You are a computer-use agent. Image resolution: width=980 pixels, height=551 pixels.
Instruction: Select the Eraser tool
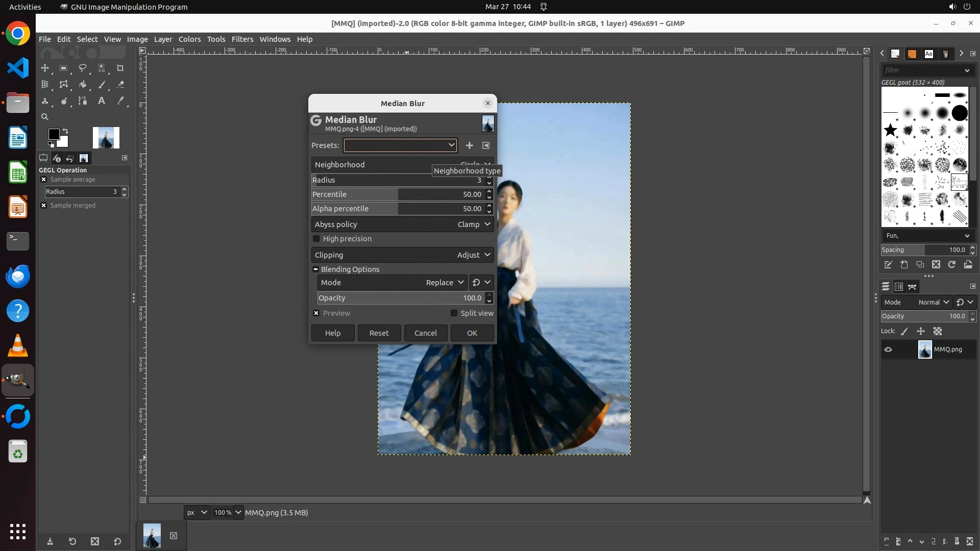click(120, 85)
